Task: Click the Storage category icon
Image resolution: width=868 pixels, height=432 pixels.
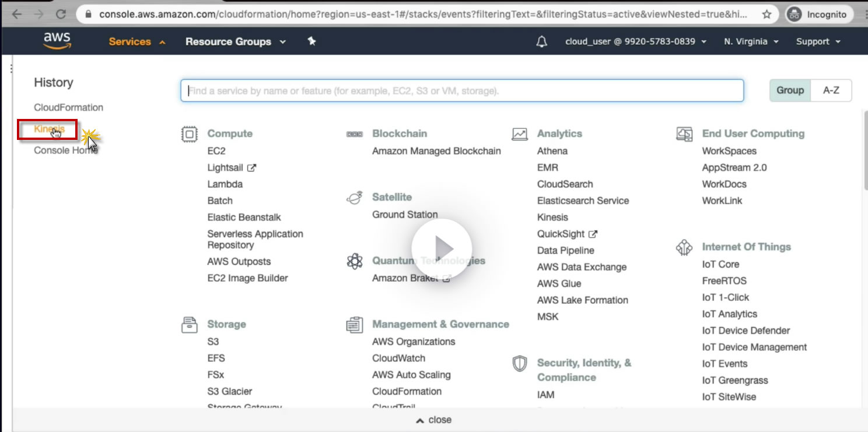Action: tap(190, 325)
